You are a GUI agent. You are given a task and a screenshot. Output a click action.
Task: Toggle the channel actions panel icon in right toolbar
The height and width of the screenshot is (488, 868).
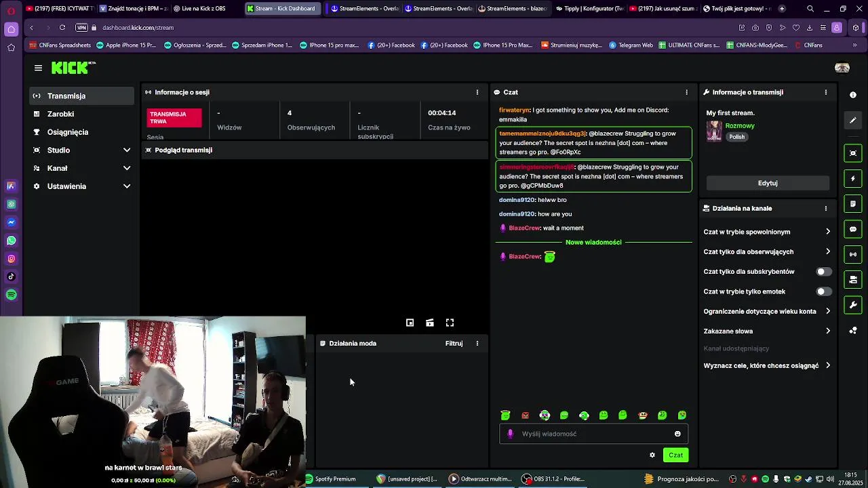click(x=853, y=280)
